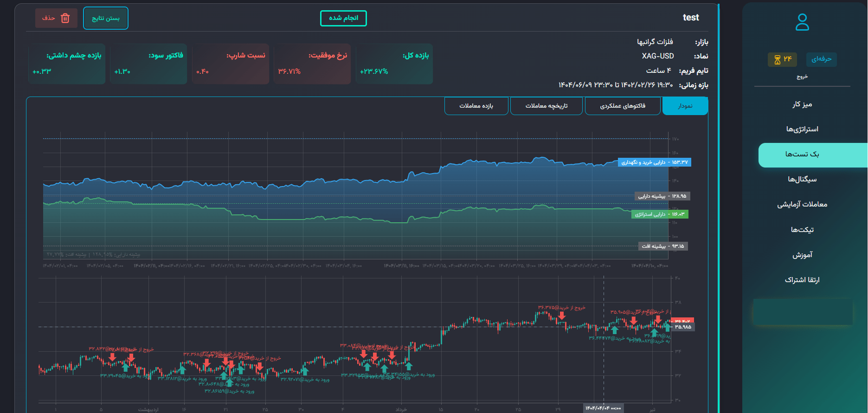The width and height of the screenshot is (868, 413).
Task: Click the green دارایی استراتژی chart label
Action: coord(659,214)
